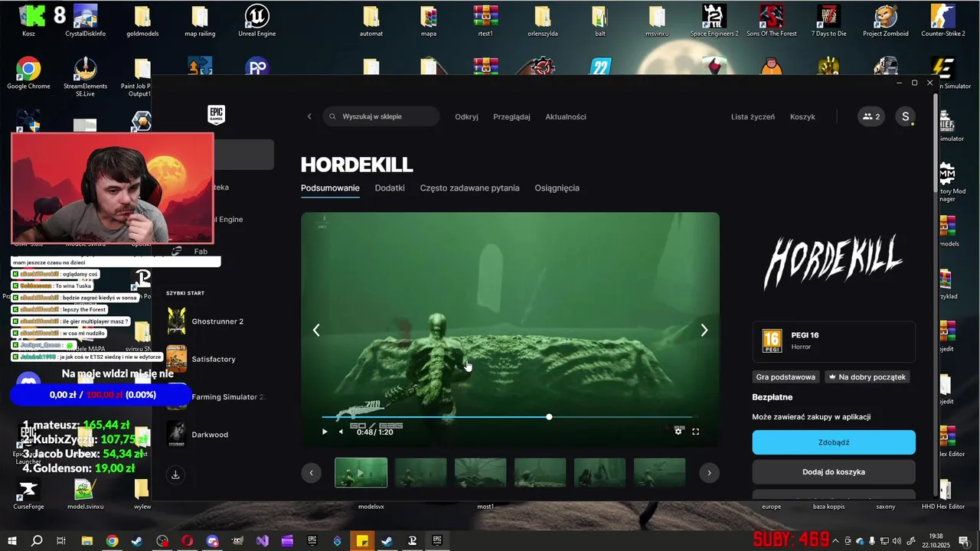The image size is (980, 551).
Task: Open the downloads icon at the sidebar bottom
Action: pyautogui.click(x=175, y=474)
